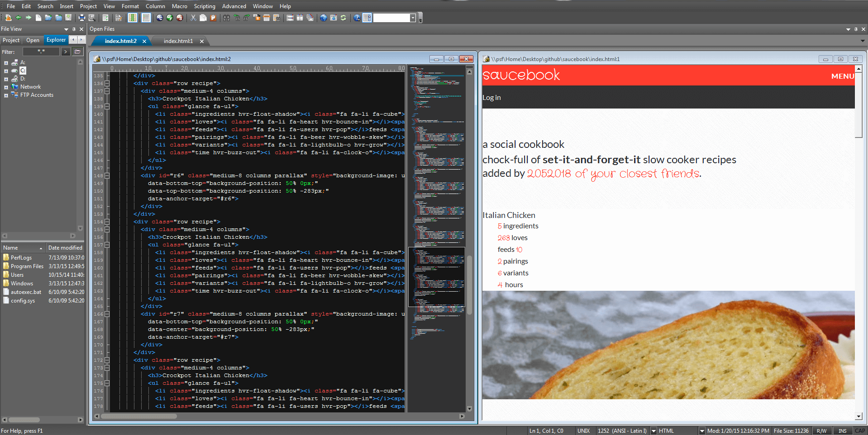This screenshot has width=868, height=435.
Task: Open the Scripting menu
Action: click(205, 6)
